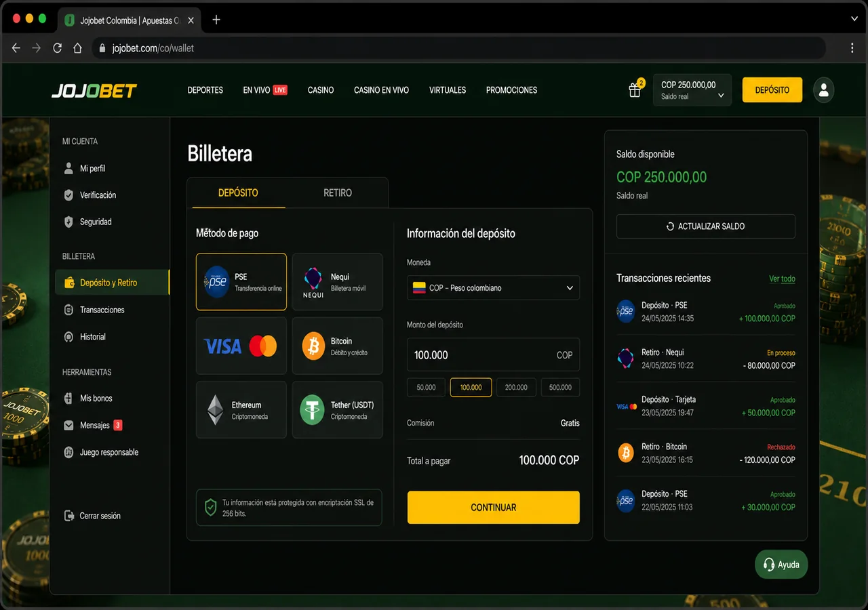Click the Tether USDT icon

click(313, 410)
